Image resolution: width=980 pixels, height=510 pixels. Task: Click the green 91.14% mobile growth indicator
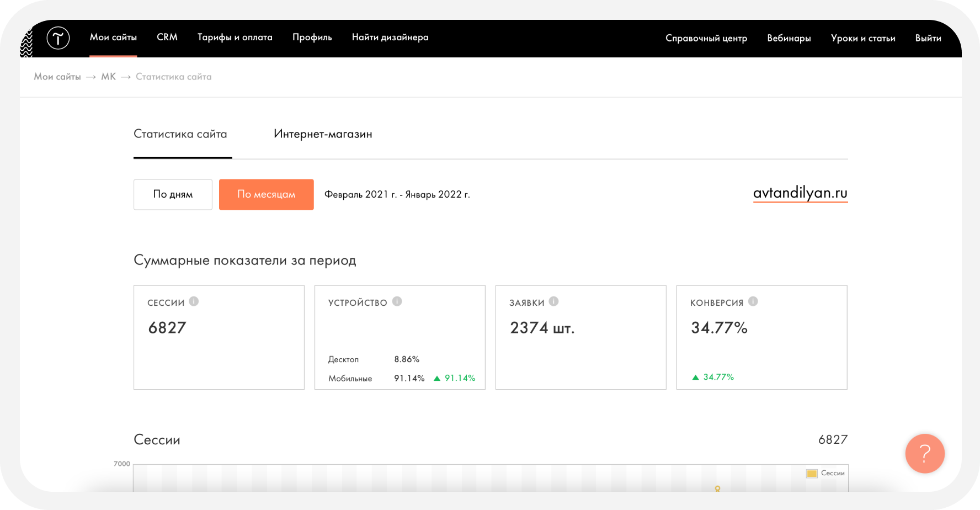pos(455,378)
